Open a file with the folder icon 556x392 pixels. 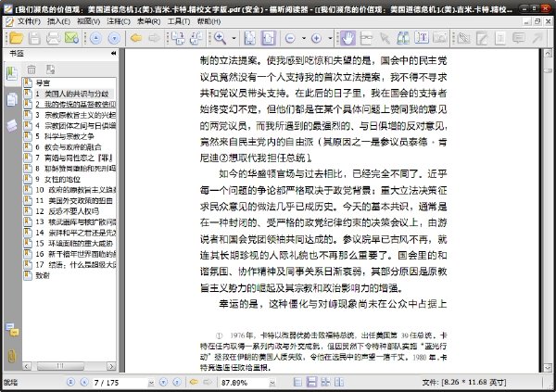(17, 38)
